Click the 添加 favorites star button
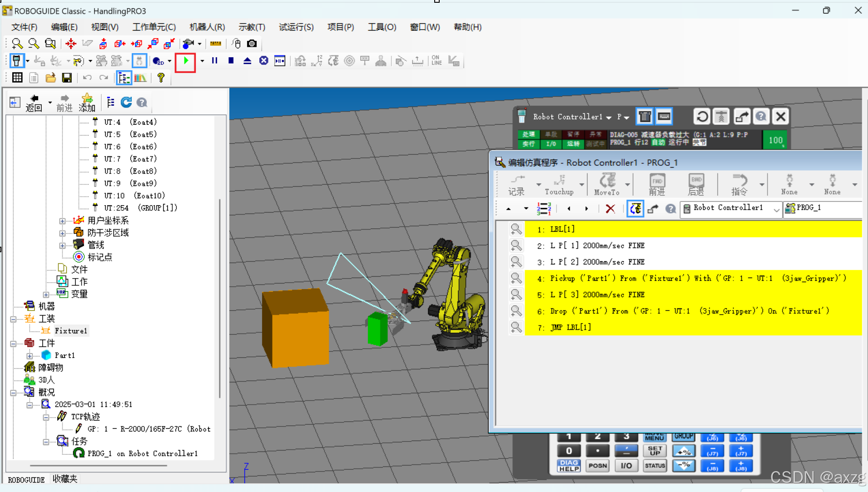Viewport: 868px width, 492px height. [87, 103]
